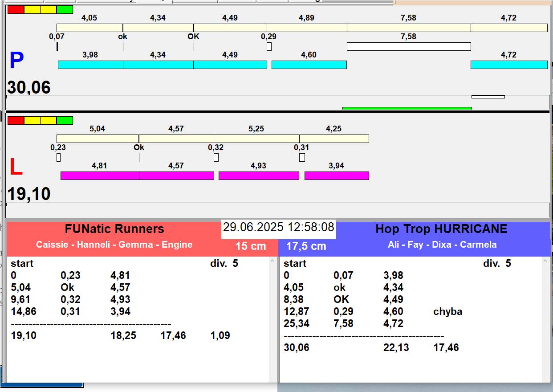Select the cyan 3,98 run bar
Viewport: 553px width, 392px height.
pos(90,65)
